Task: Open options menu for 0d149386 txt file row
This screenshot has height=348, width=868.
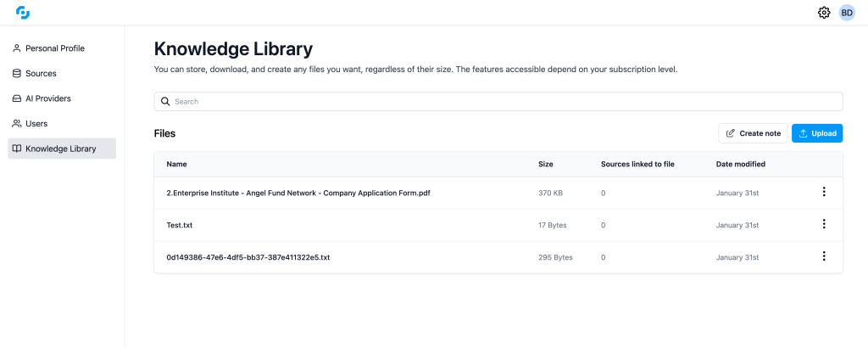Action: click(824, 256)
